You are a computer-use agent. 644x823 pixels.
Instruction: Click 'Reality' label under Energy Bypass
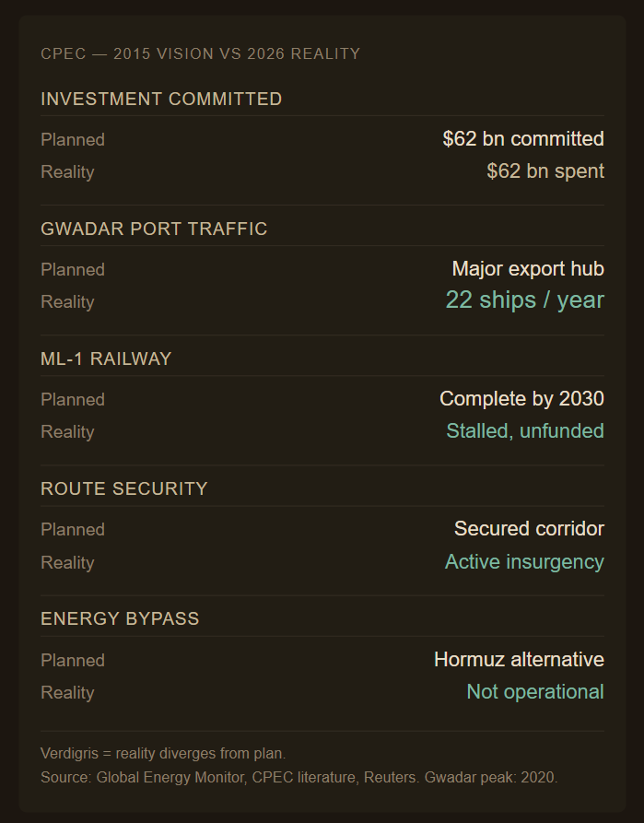click(x=67, y=693)
